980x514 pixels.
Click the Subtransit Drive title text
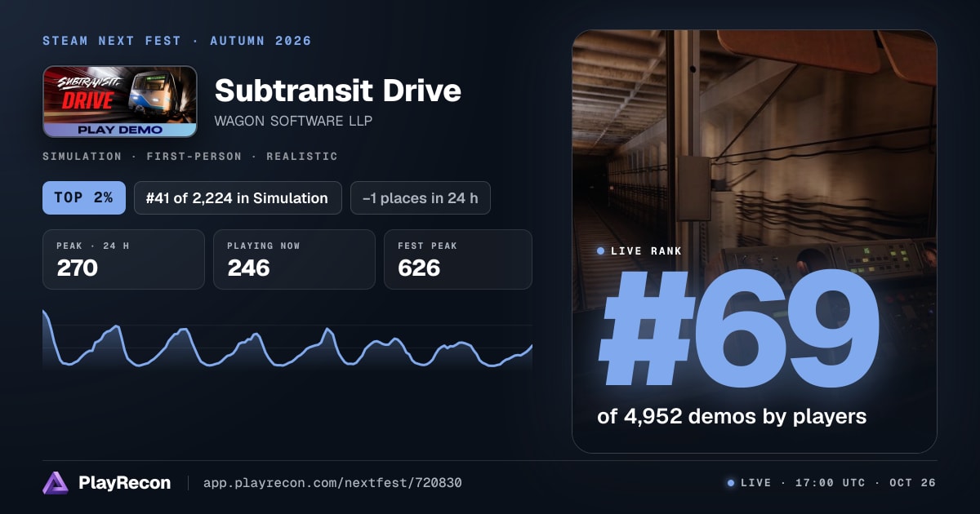337,91
